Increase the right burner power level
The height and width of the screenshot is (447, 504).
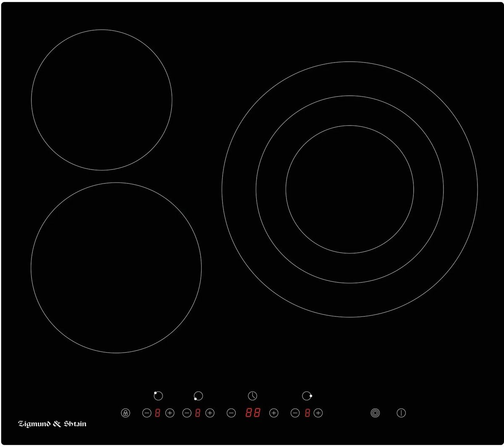tap(318, 413)
